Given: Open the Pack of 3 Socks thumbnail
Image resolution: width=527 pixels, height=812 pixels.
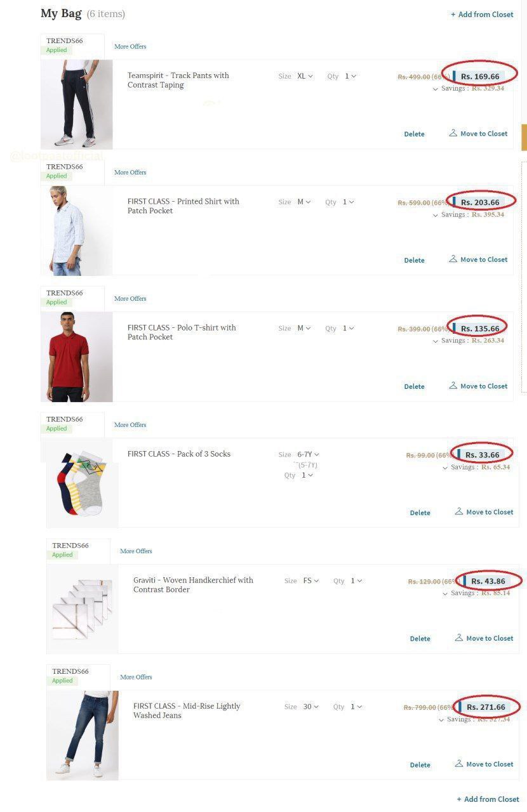Looking at the screenshot, I should pos(82,483).
